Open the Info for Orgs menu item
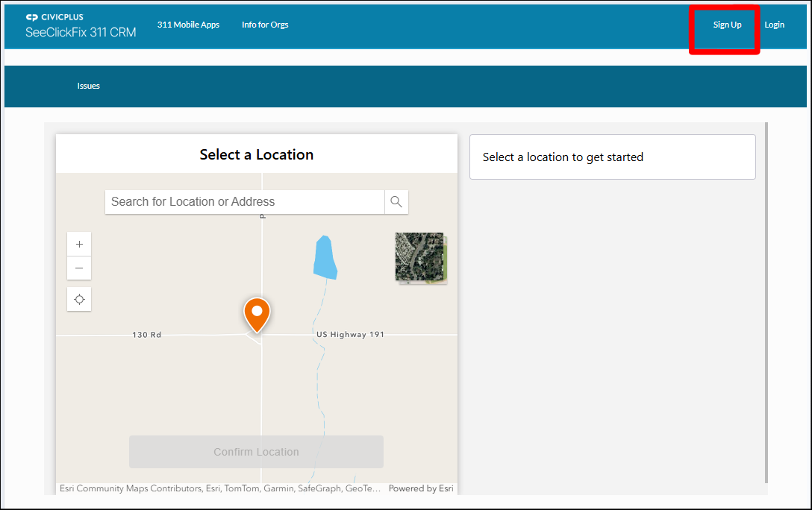 pos(265,25)
